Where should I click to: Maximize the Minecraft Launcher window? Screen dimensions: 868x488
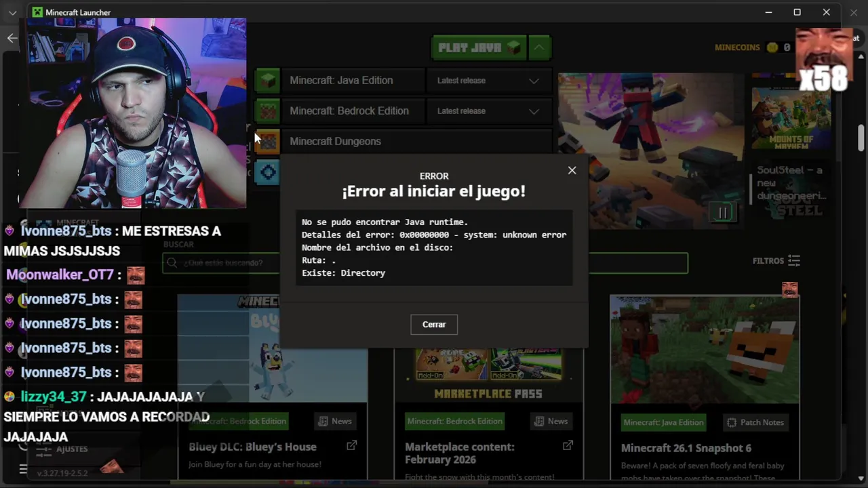click(797, 12)
